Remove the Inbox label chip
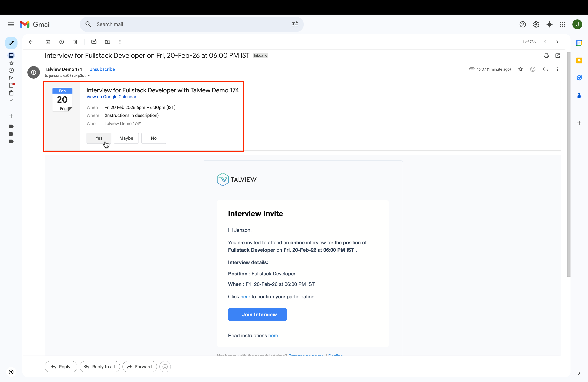The height and width of the screenshot is (382, 588). (266, 56)
